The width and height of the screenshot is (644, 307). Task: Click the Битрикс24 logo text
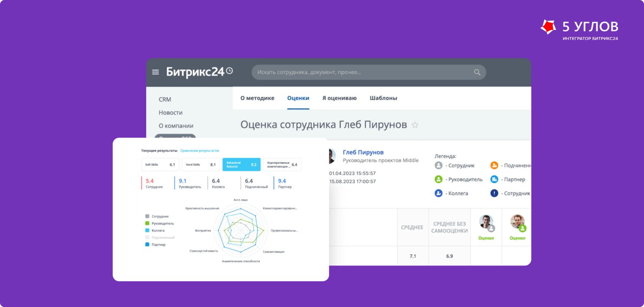coord(195,72)
